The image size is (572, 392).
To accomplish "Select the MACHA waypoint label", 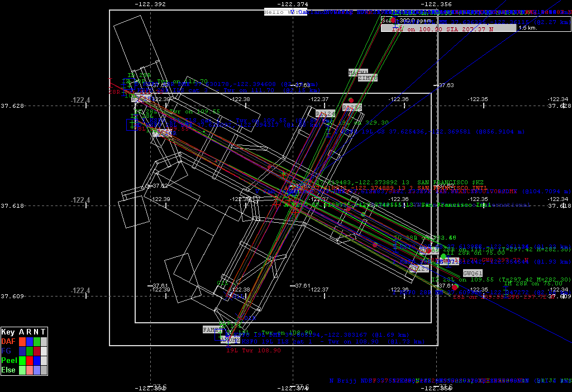I will [358, 73].
